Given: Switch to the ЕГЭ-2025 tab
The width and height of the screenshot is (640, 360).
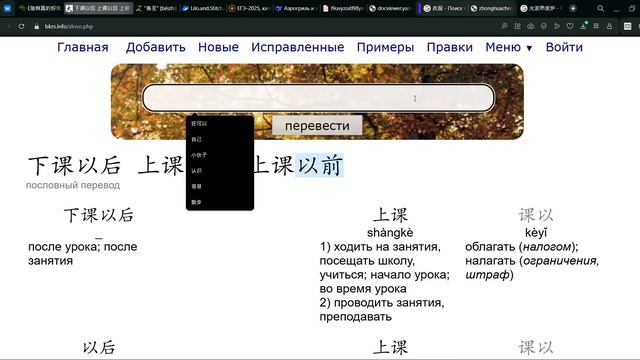Looking at the screenshot, I should click(x=249, y=8).
